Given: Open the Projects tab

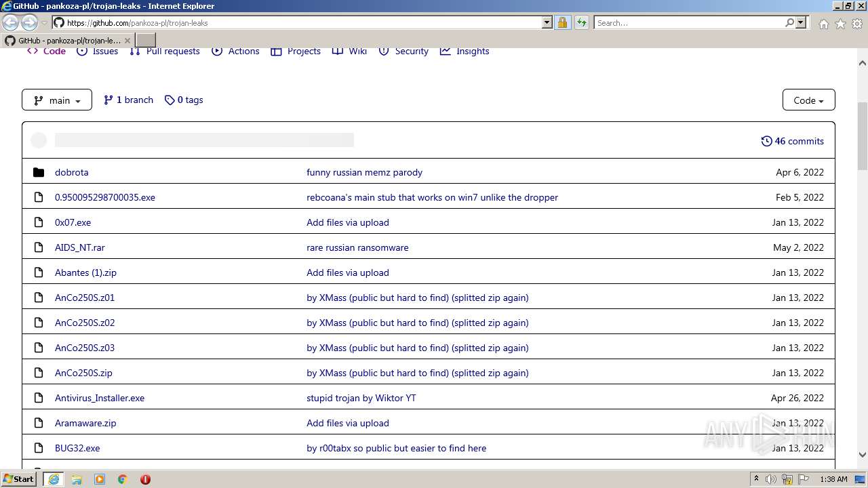Looking at the screenshot, I should pos(296,51).
